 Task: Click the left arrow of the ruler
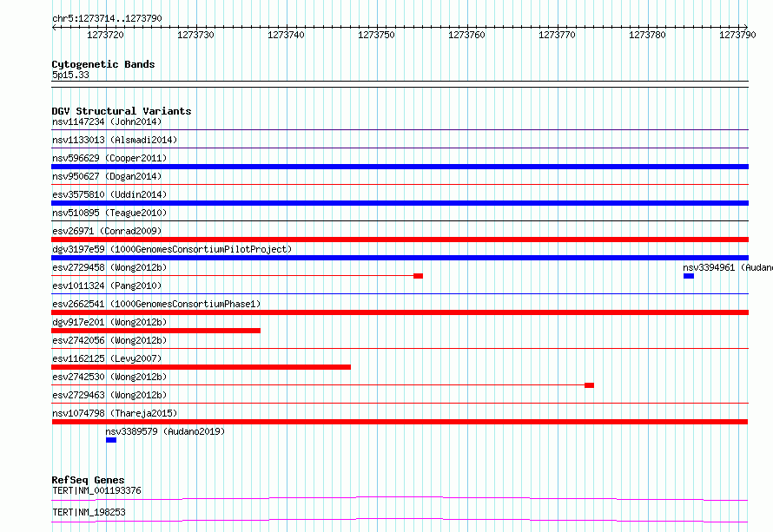[x=54, y=27]
